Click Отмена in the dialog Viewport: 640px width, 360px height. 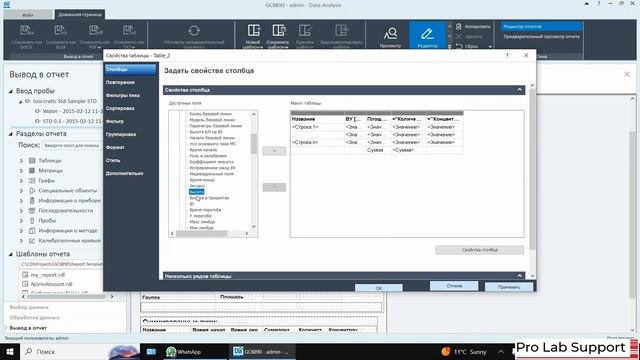(454, 286)
